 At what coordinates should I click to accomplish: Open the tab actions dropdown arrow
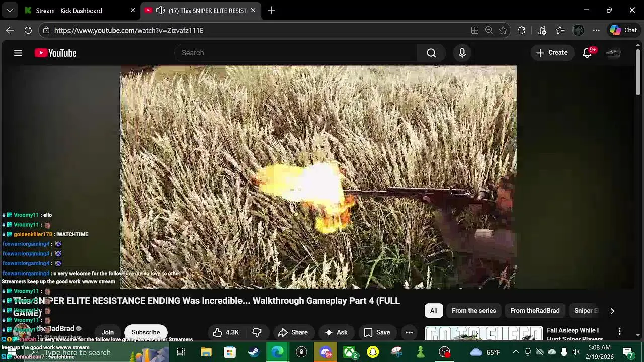coord(10,10)
